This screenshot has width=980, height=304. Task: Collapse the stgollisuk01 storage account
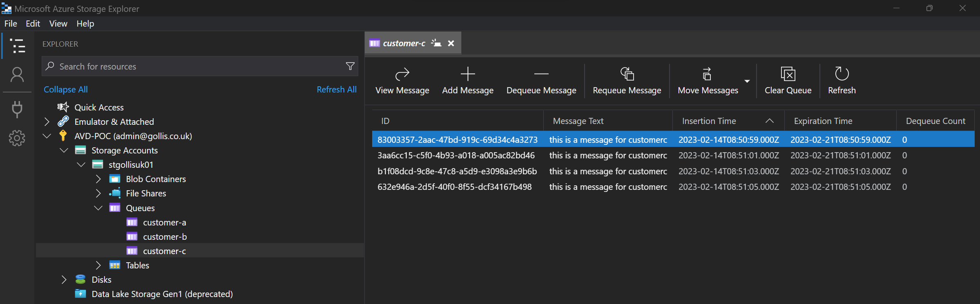pos(81,164)
